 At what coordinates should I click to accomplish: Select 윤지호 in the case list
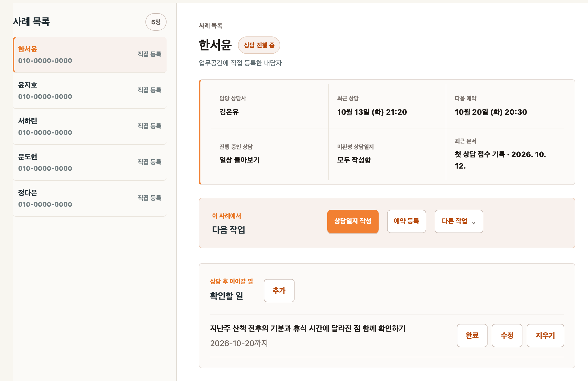[90, 91]
